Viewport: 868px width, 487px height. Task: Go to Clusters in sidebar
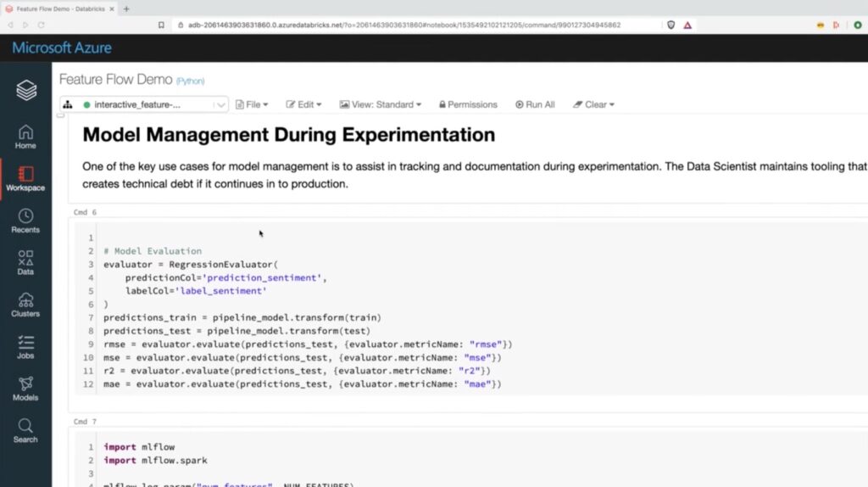25,304
